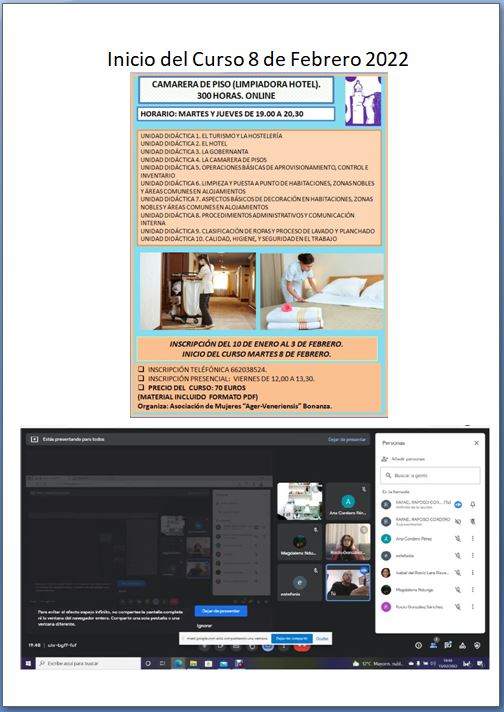Click the pin icon on Rafael Raposo Cordero presentation row

pyautogui.click(x=473, y=521)
